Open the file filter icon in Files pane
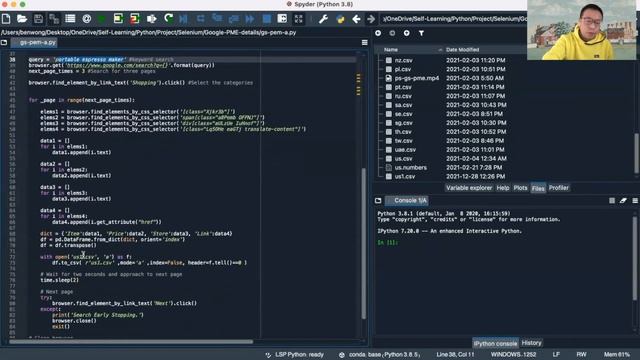This screenshot has width=640, height=360. [x=421, y=33]
